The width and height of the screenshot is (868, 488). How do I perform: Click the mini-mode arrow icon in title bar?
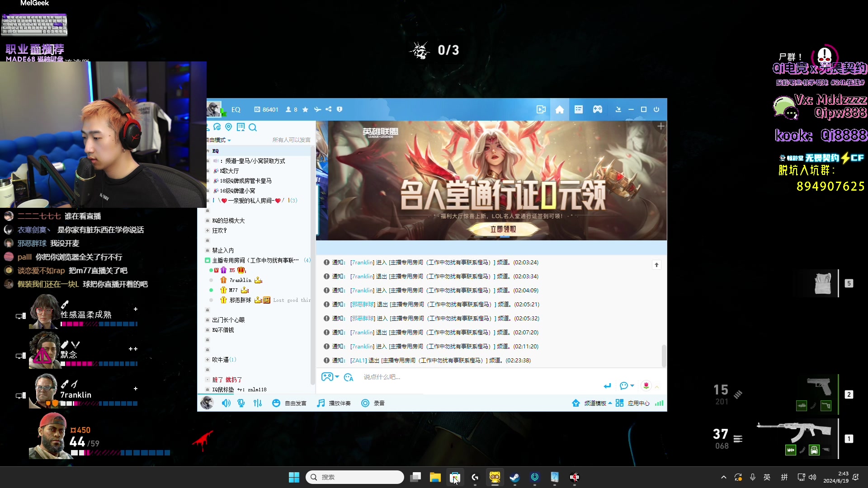[618, 109]
